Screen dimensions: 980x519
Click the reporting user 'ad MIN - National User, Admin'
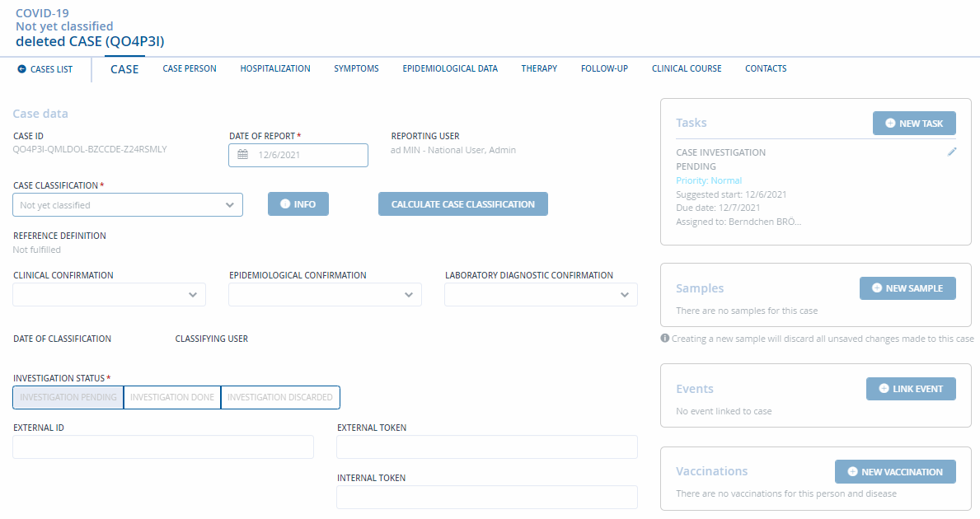click(x=453, y=150)
